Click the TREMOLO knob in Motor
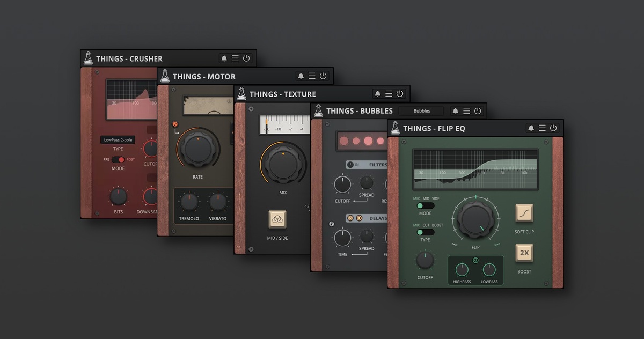Screen dimensions: 644x339 click(189, 202)
